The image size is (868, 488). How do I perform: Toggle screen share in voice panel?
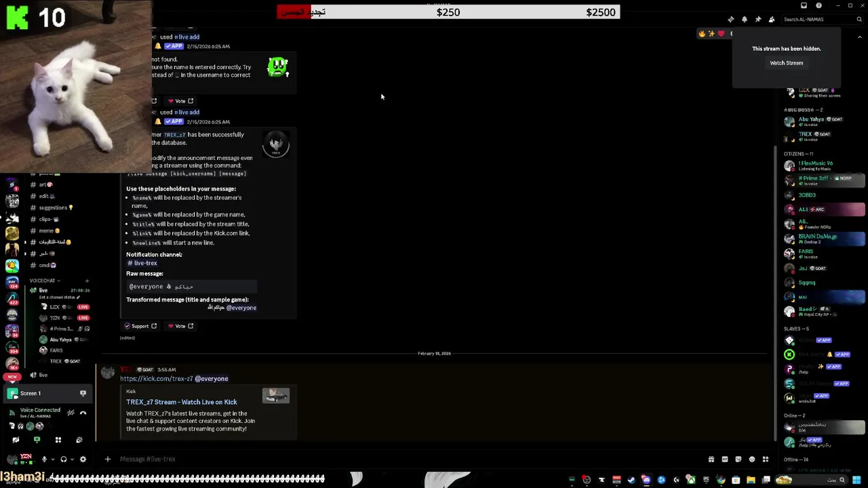pyautogui.click(x=37, y=440)
